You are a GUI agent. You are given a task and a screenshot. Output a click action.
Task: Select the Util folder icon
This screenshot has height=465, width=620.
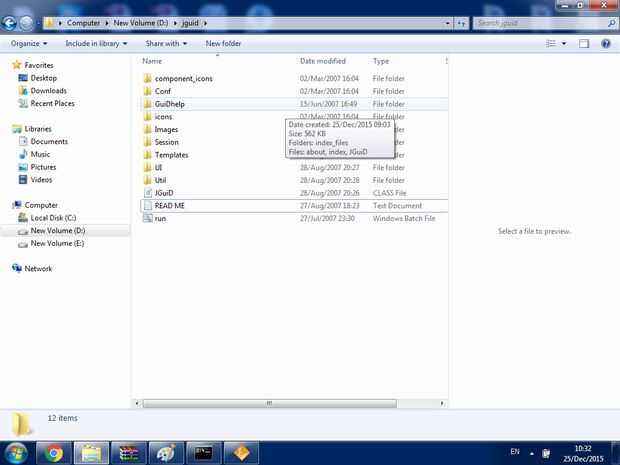pyautogui.click(x=147, y=180)
